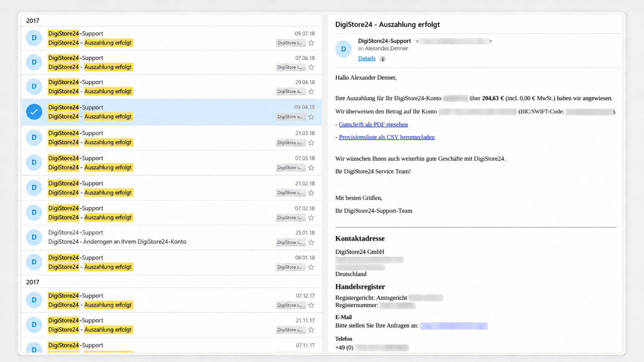Open 'Provisionsliste als CSV herunterladen' link
Image resolution: width=644 pixels, height=362 pixels.
coord(387,137)
